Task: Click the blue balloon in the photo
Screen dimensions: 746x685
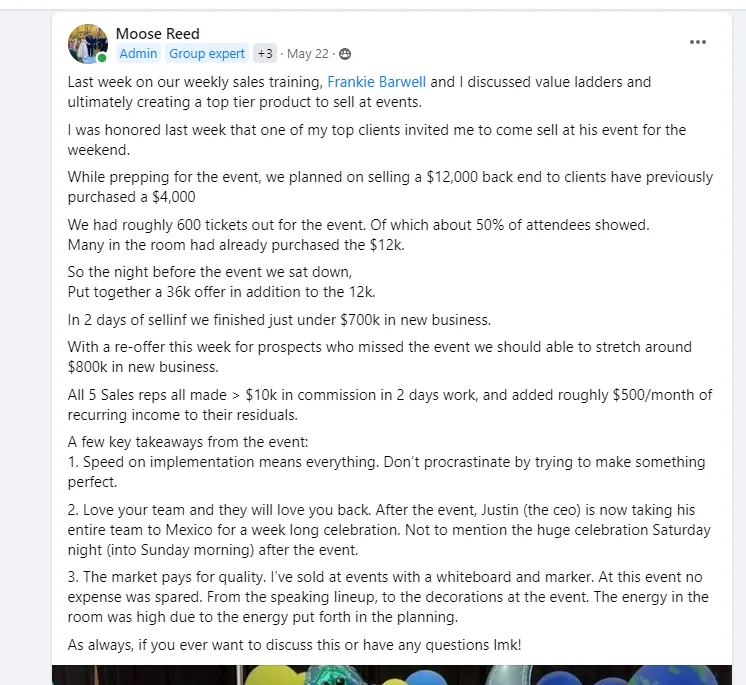Action: coord(427,677)
